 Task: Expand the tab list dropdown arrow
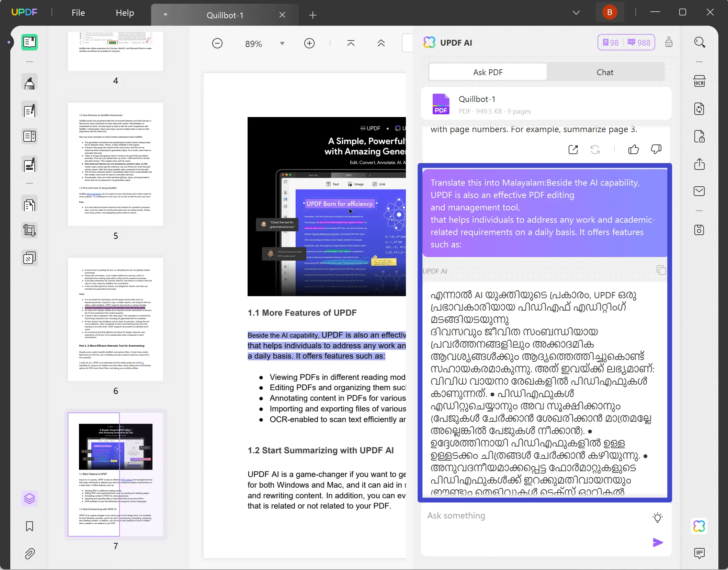point(166,15)
